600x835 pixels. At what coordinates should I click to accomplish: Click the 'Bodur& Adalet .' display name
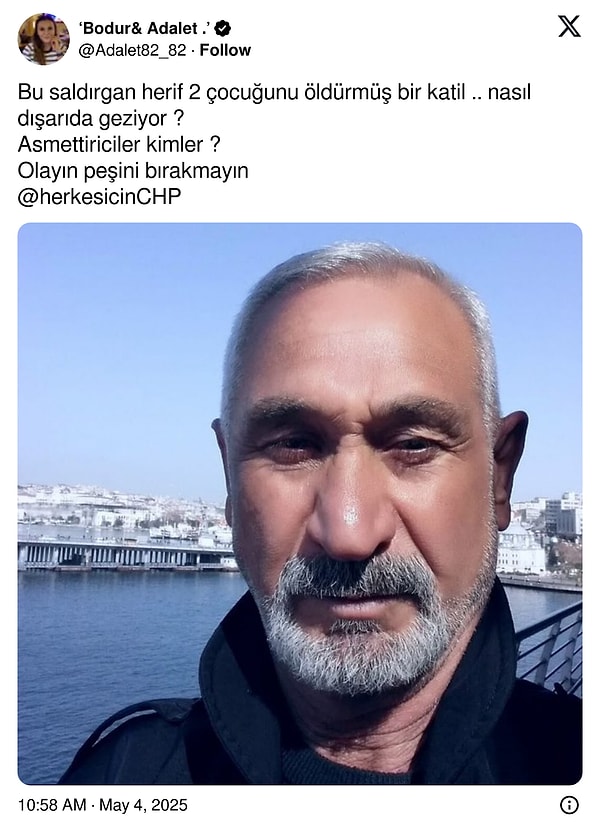point(144,28)
